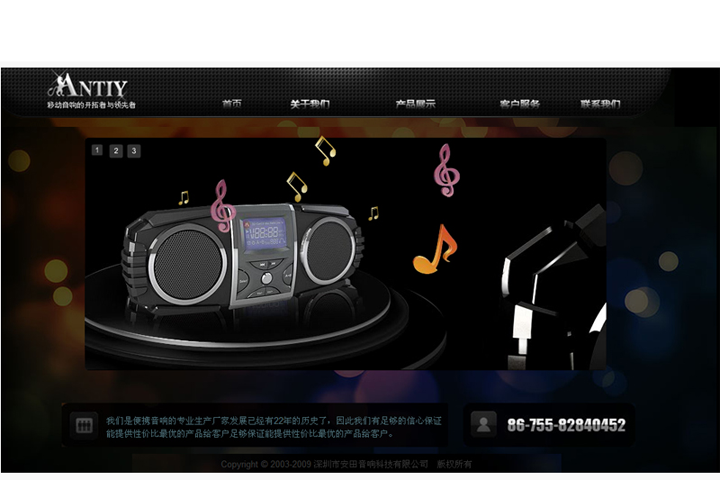Open the 客户服务 menu item

point(520,104)
